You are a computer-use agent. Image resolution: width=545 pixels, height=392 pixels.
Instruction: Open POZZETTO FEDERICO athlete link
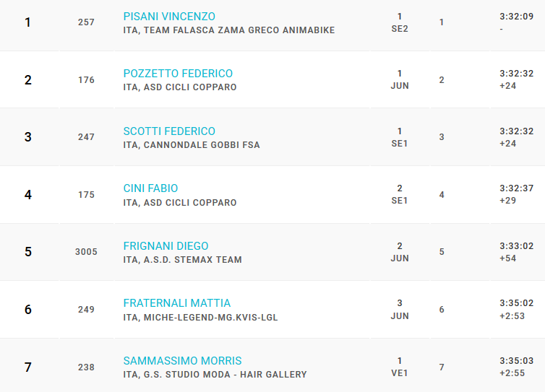pos(178,74)
